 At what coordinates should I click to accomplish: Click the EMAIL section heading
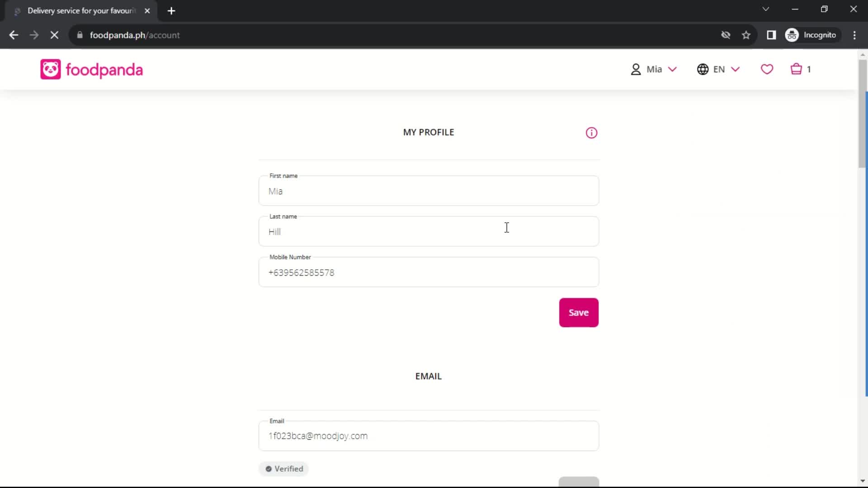pos(429,376)
